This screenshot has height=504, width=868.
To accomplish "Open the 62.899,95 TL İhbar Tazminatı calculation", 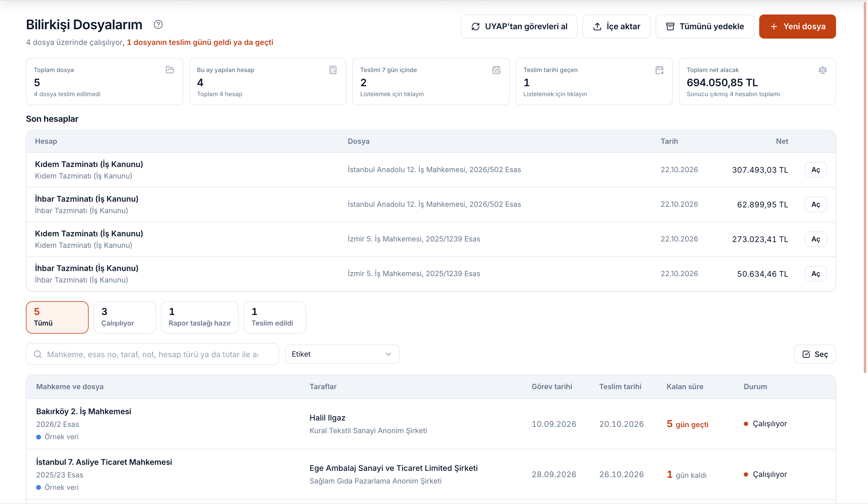I will pos(816,205).
